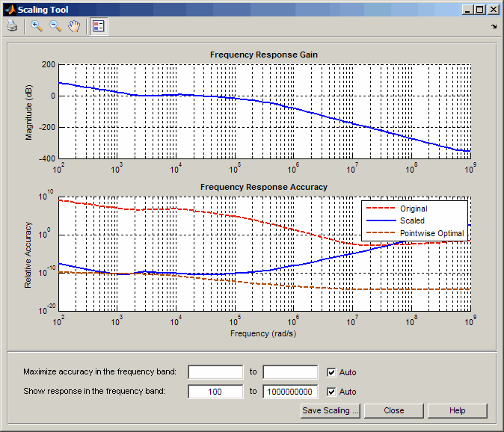Click the field containing 1000000000

coord(290,392)
